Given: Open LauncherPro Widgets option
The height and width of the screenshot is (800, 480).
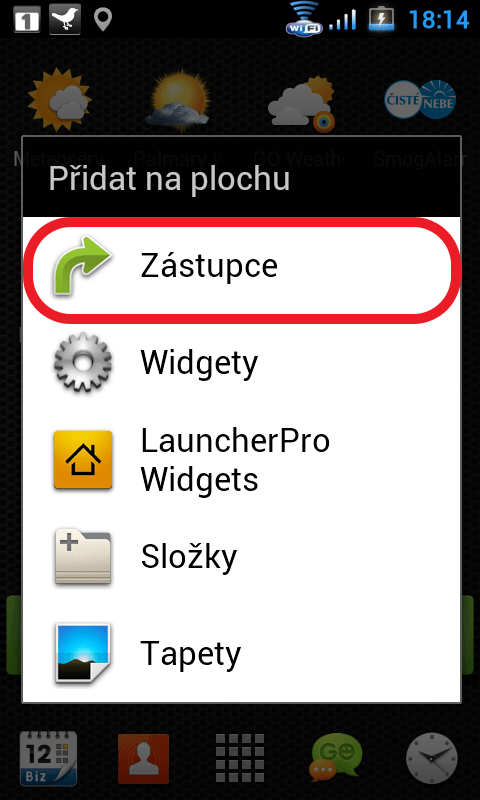Looking at the screenshot, I should [x=242, y=460].
